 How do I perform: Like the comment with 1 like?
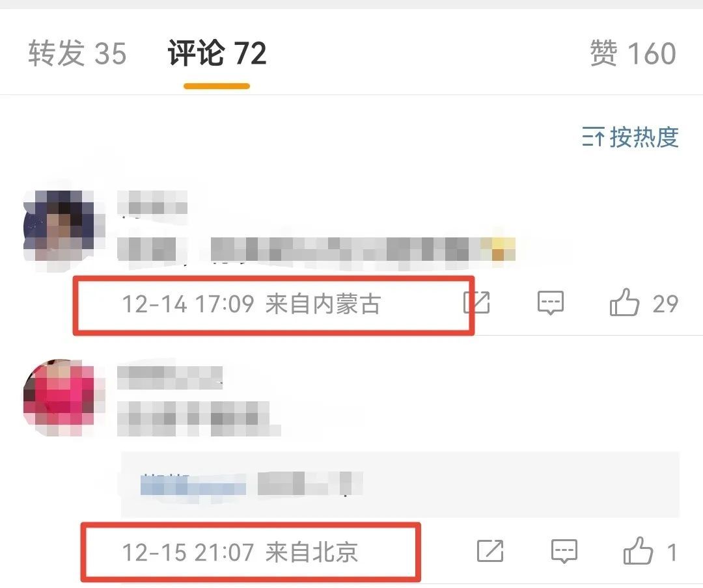[x=638, y=550]
